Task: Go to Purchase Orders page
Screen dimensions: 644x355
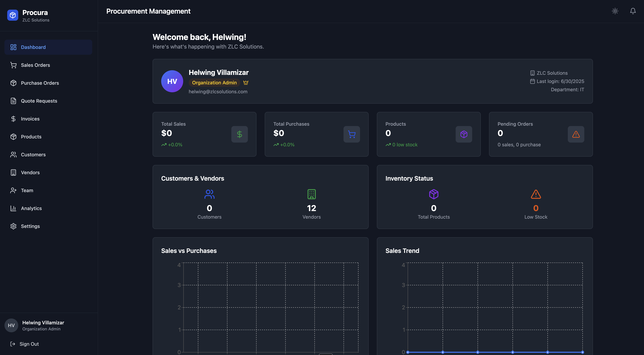Action: [x=40, y=83]
